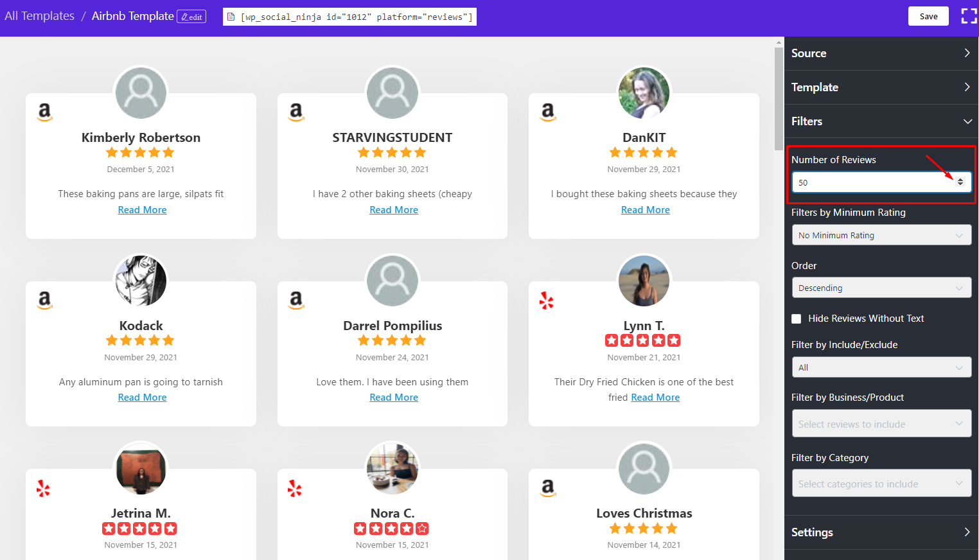Screen dimensions: 979x560
Task: Click the Yelp icon on Jetrina M.'s review
Action: pos(43,488)
